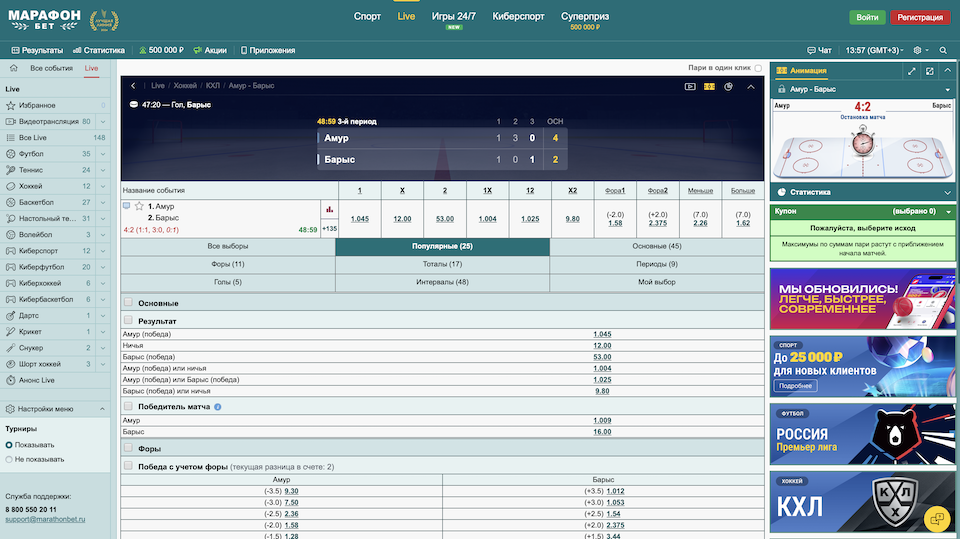Image resolution: width=960 pixels, height=539 pixels.
Task: Toggle the Пари в один клик switch
Action: click(x=758, y=68)
